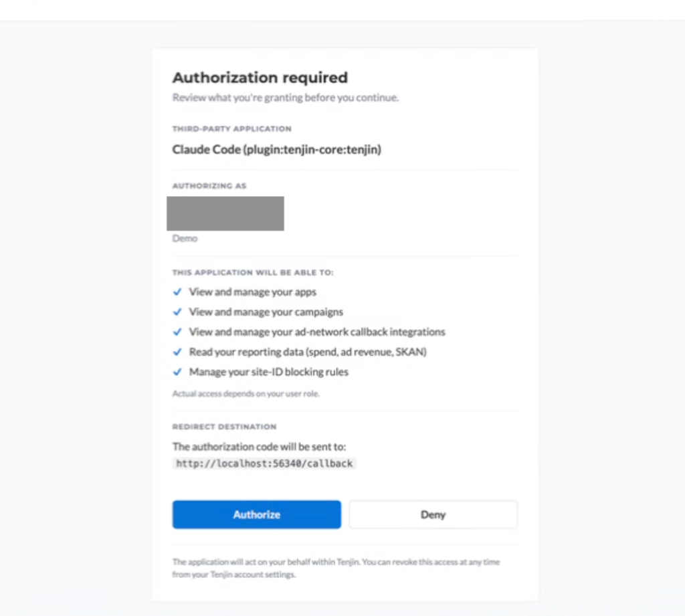The height and width of the screenshot is (616, 685).
Task: Click checkmark beside View and manage your campaigns
Action: (177, 312)
